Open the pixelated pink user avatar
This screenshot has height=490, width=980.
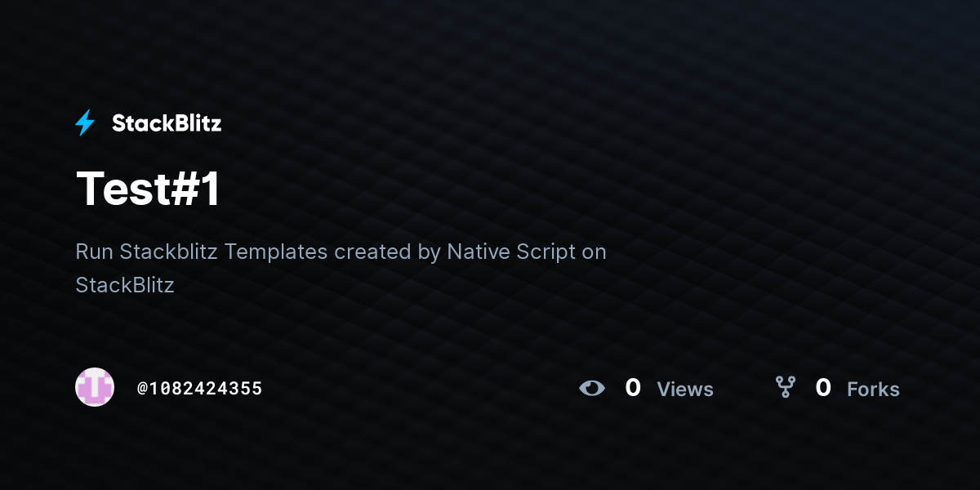click(95, 387)
